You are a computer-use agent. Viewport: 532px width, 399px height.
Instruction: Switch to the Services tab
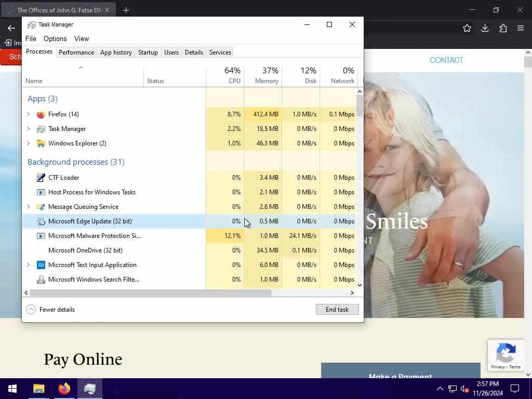220,52
